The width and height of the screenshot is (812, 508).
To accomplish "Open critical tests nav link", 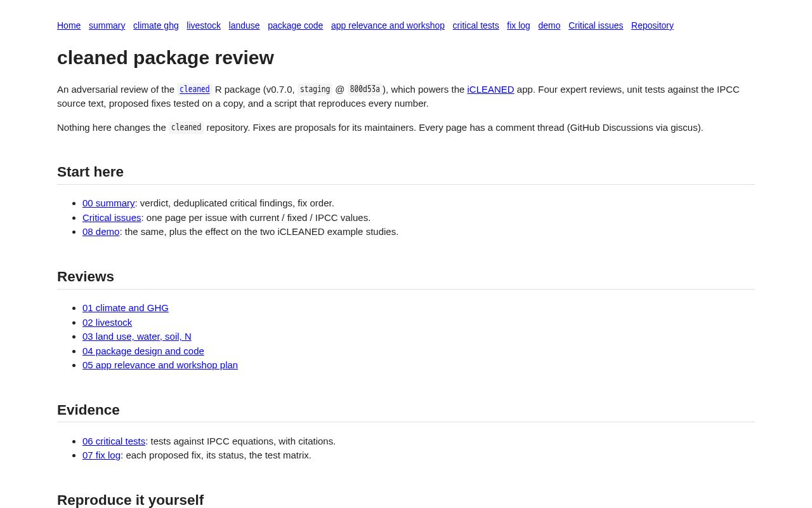I will (476, 25).
